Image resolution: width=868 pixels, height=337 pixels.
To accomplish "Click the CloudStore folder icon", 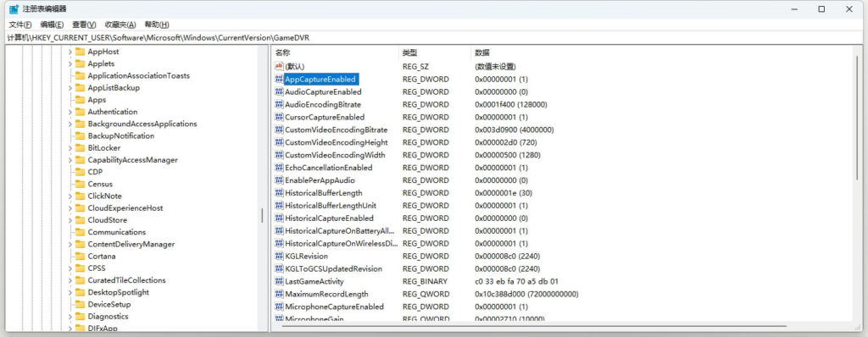I will click(80, 220).
